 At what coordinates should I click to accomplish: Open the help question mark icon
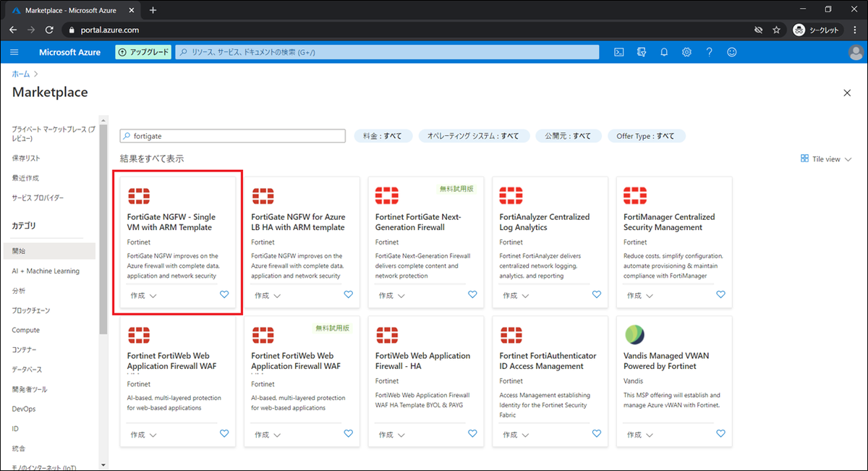tap(710, 52)
